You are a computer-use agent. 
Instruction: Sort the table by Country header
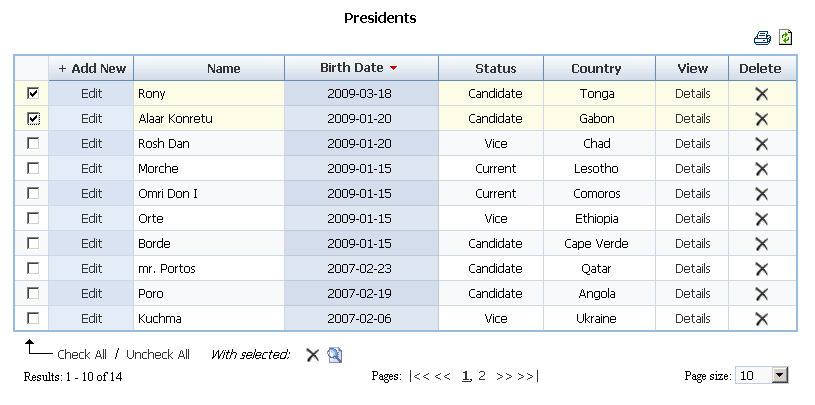pos(596,69)
